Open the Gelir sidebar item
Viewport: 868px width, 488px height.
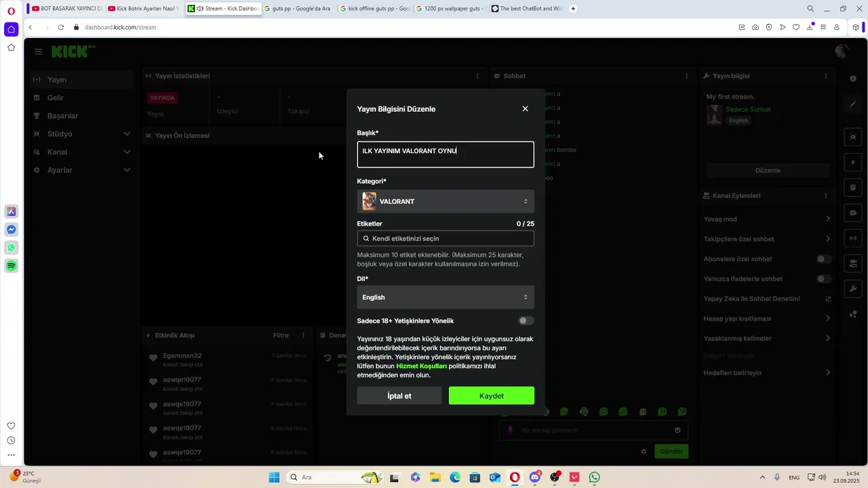(82, 98)
